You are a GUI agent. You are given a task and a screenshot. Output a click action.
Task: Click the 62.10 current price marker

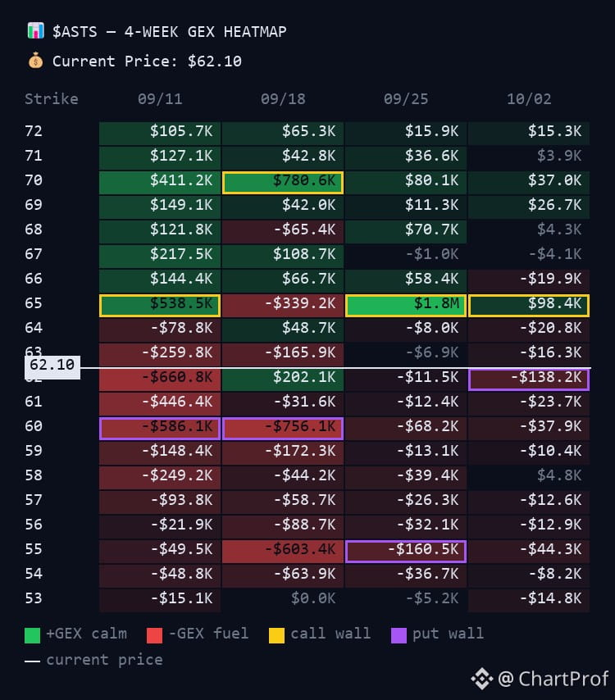point(52,367)
